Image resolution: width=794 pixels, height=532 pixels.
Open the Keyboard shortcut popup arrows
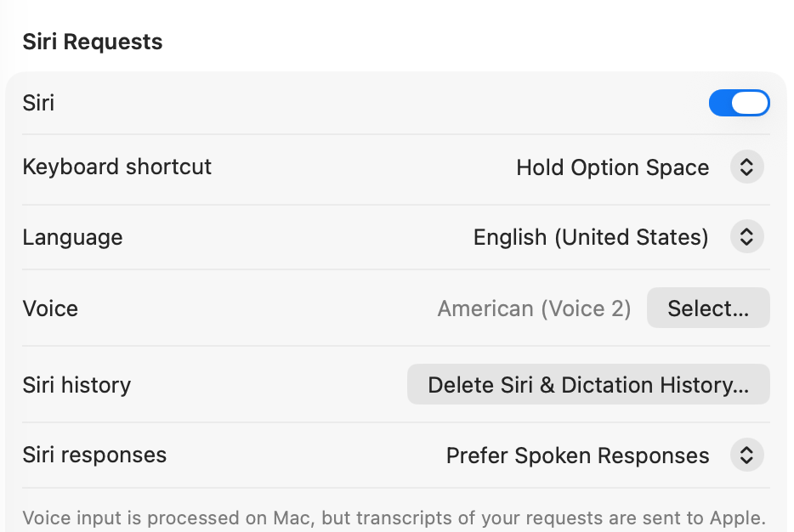coord(746,167)
